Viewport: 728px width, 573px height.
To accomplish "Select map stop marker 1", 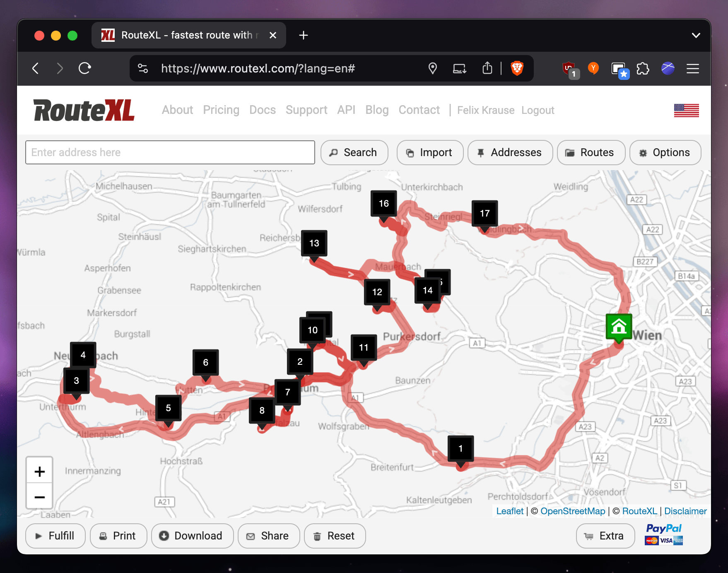I will (x=460, y=449).
